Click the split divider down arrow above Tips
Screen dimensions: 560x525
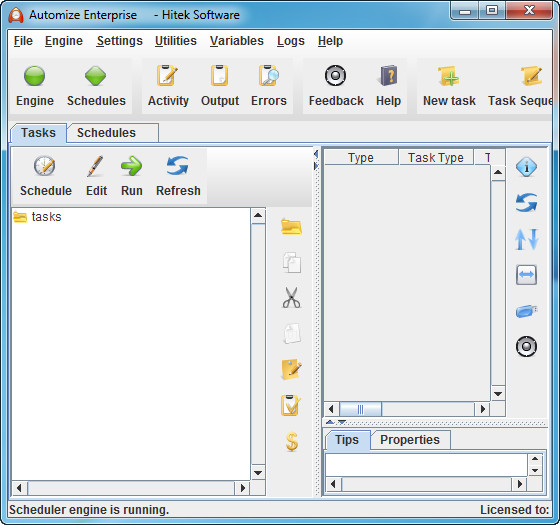click(342, 422)
